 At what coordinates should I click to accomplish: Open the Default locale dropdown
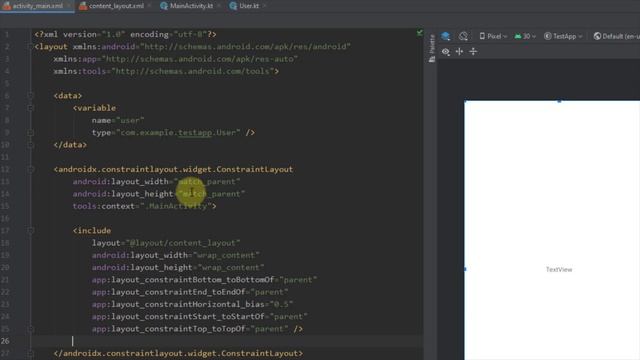(616, 36)
